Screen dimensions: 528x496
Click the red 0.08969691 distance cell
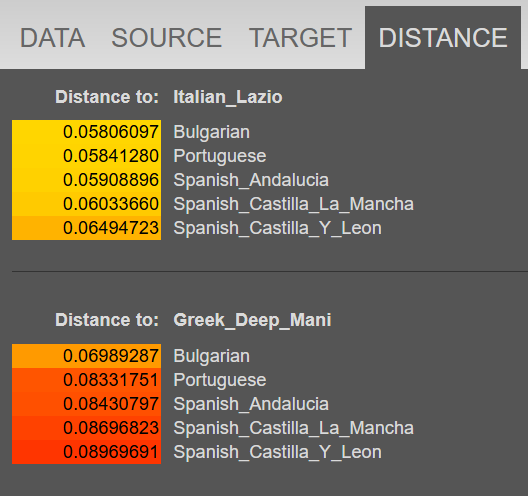tap(87, 452)
